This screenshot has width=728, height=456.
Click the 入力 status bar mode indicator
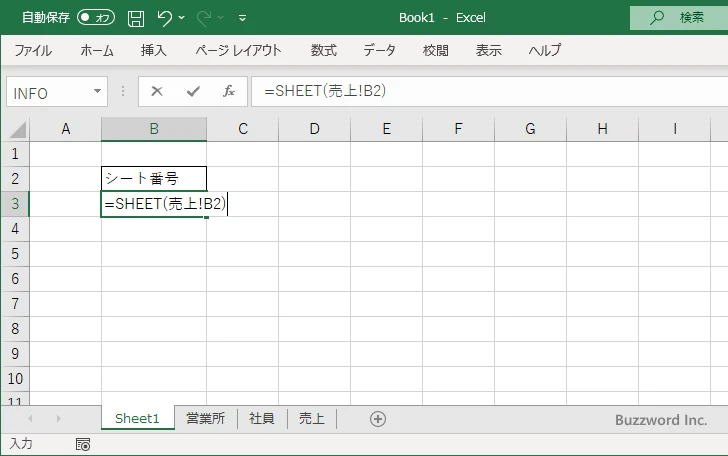point(21,444)
